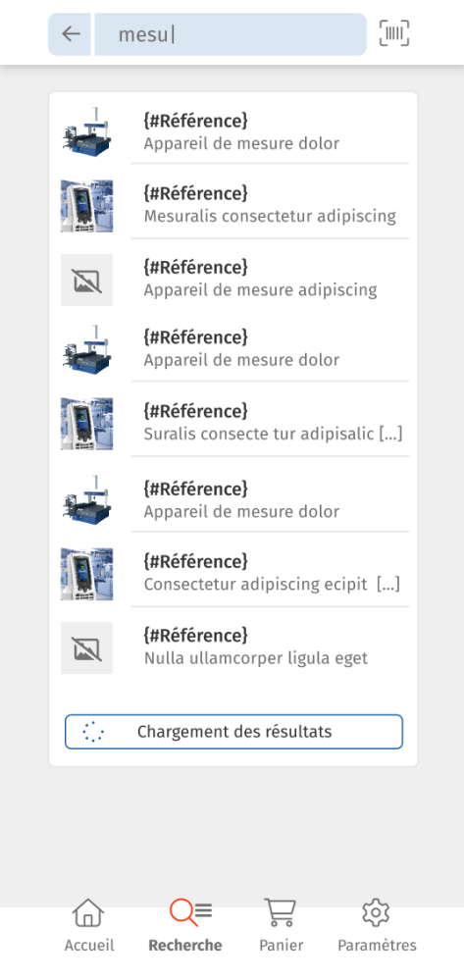Click the loading spinner icon
The height and width of the screenshot is (980, 464).
tap(93, 732)
